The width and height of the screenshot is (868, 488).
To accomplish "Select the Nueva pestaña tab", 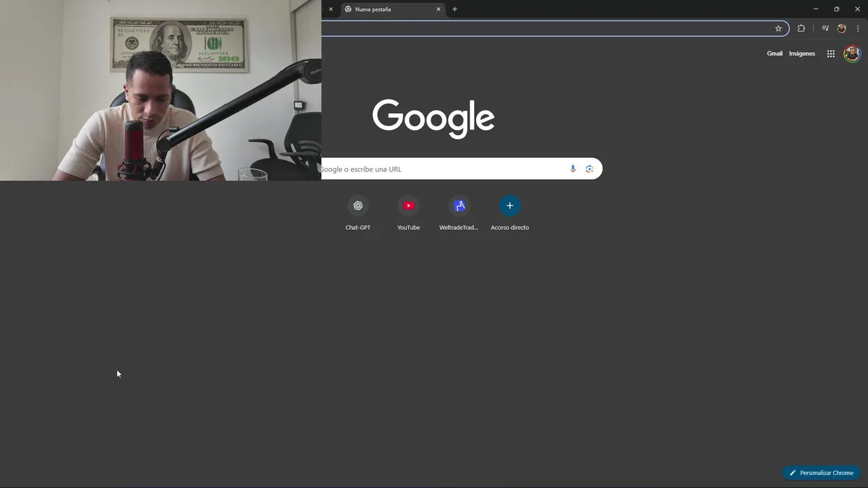I will (x=392, y=9).
